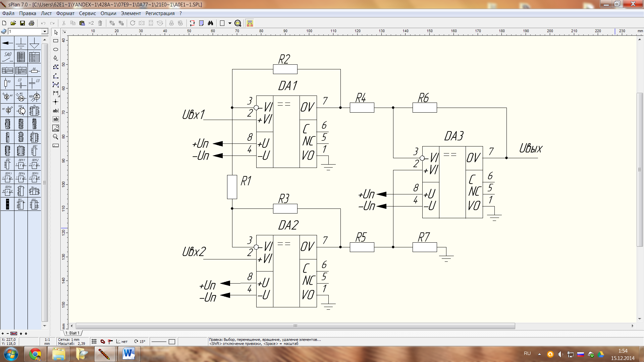This screenshot has width=644, height=362.
Task: Select the junction node tool
Action: [56, 102]
